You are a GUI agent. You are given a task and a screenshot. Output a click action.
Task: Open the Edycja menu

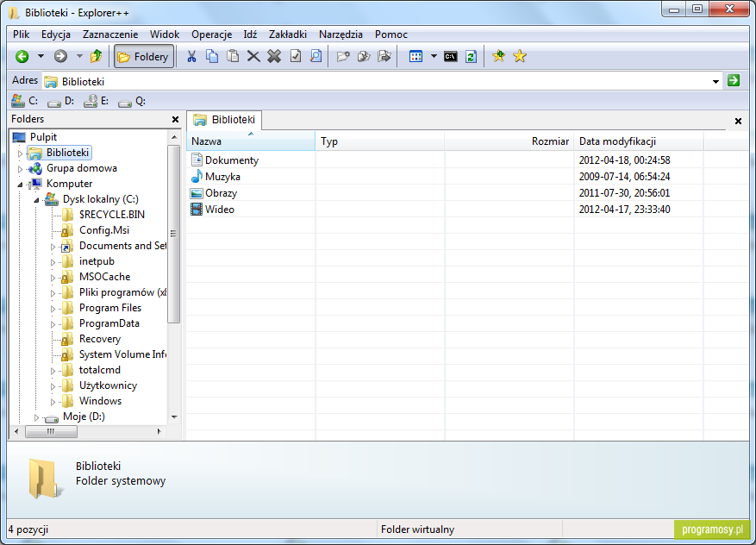56,34
